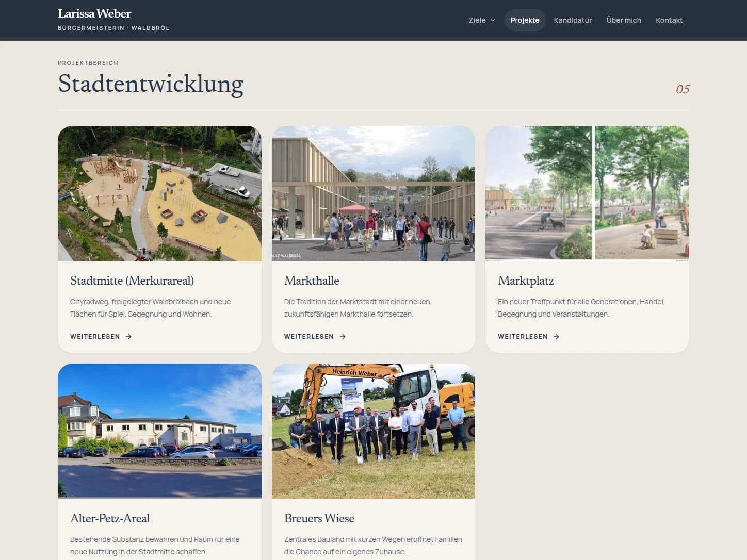
Task: Click the Alter-Petz-Areal description about bestehende Substanz
Action: [x=155, y=546]
